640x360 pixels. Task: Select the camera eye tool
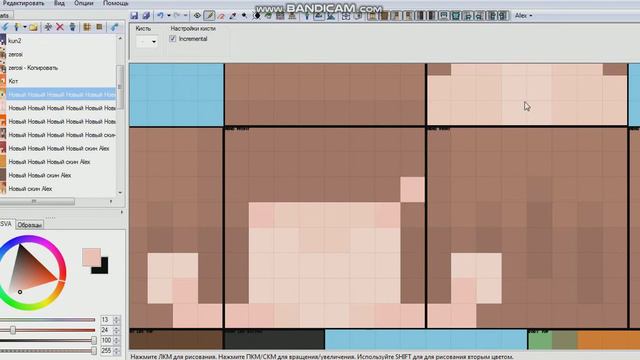[x=197, y=16]
